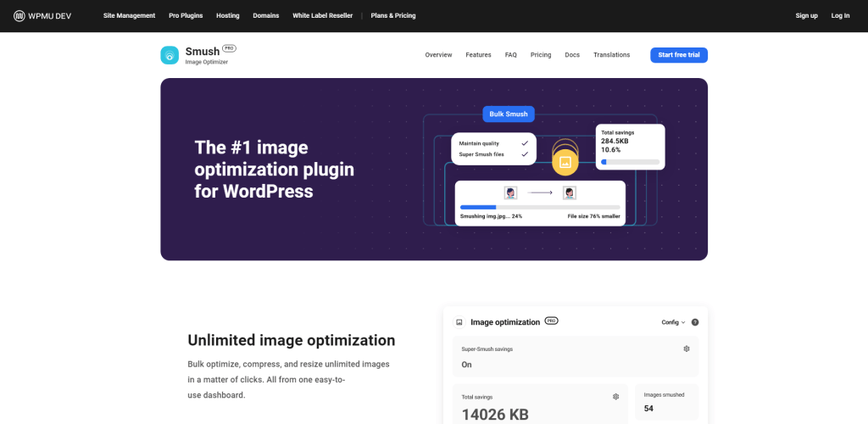
Task: Click the yellow image icon in hero illustration
Action: pyautogui.click(x=565, y=162)
